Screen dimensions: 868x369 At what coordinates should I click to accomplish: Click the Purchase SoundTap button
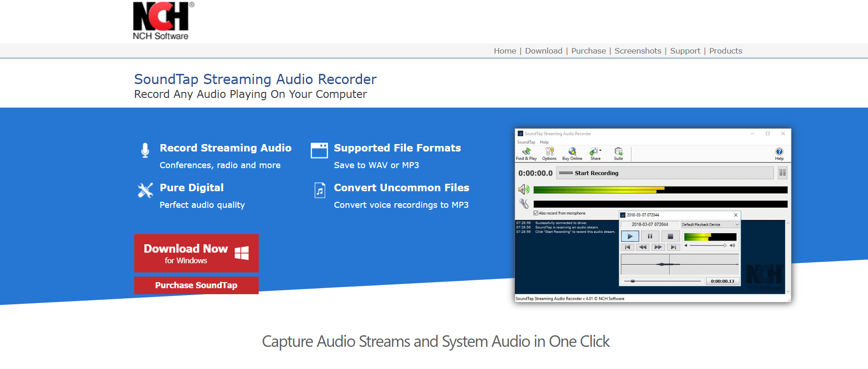click(196, 285)
